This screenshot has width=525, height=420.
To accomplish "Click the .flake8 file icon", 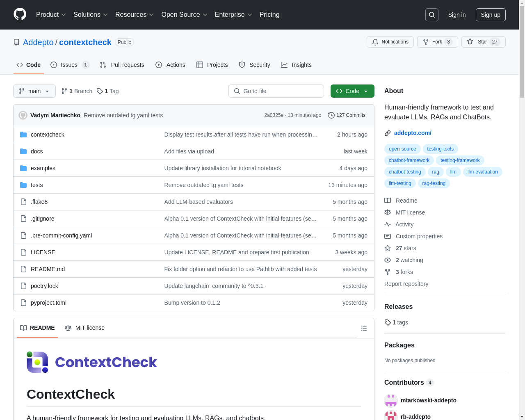I will tap(23, 202).
